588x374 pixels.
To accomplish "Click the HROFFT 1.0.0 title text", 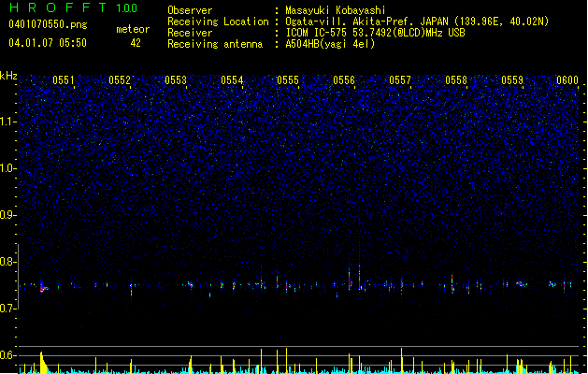I will click(74, 7).
